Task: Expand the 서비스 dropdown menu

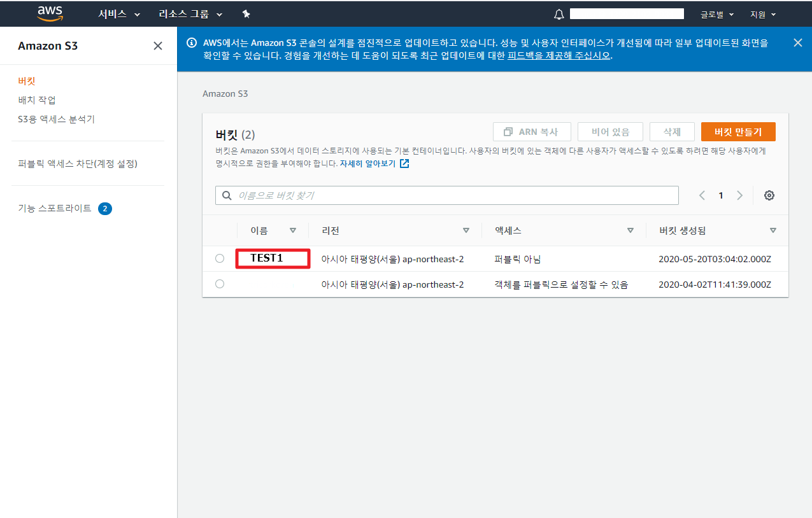Action: coord(119,14)
